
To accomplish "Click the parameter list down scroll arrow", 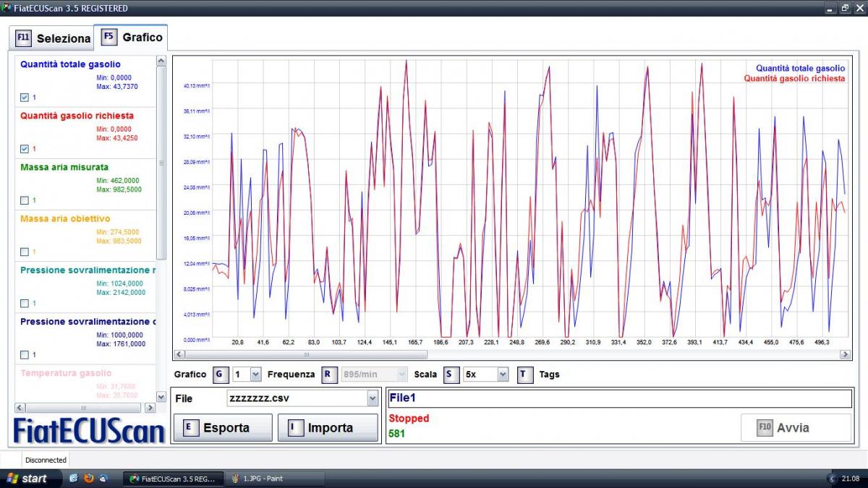I will (161, 397).
